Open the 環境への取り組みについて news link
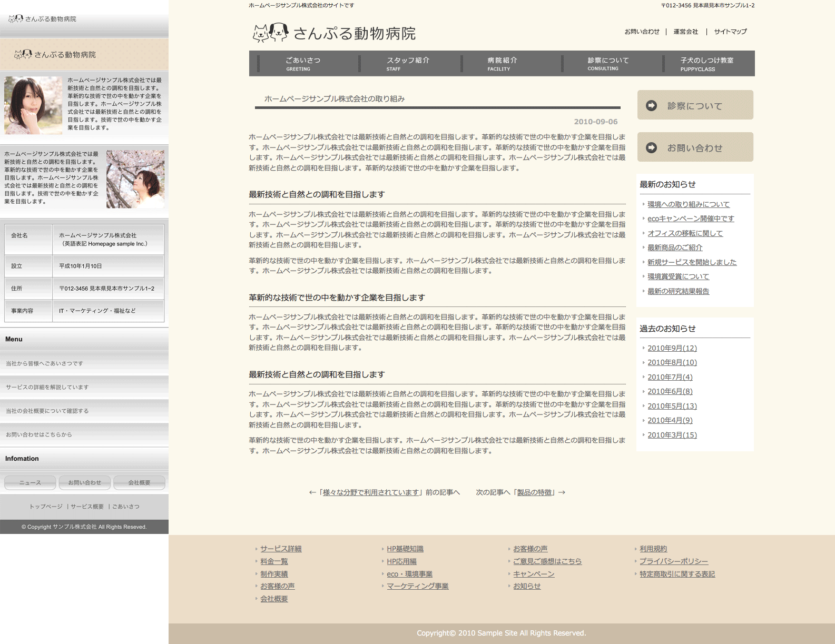 688,204
